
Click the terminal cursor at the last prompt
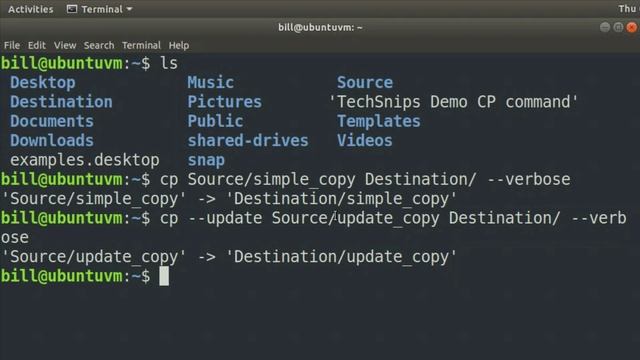tap(164, 276)
